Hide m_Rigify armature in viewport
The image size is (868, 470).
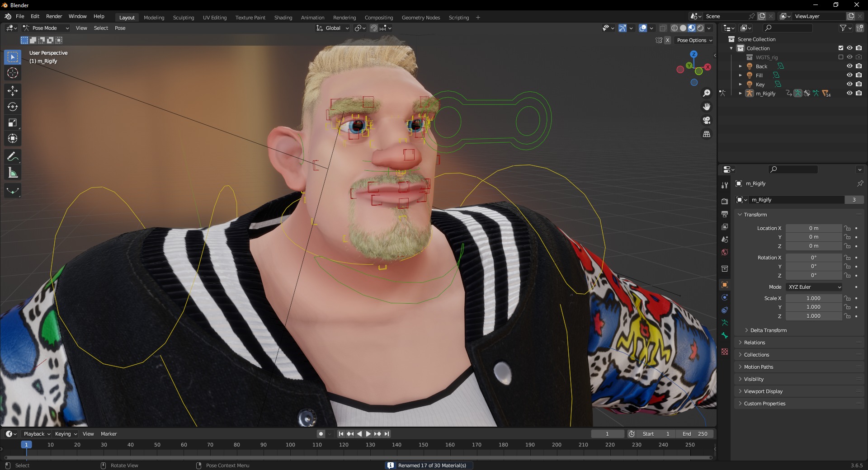(x=849, y=93)
